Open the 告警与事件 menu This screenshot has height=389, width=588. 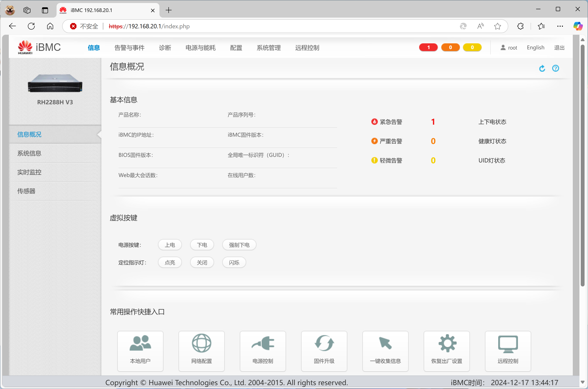pyautogui.click(x=129, y=48)
